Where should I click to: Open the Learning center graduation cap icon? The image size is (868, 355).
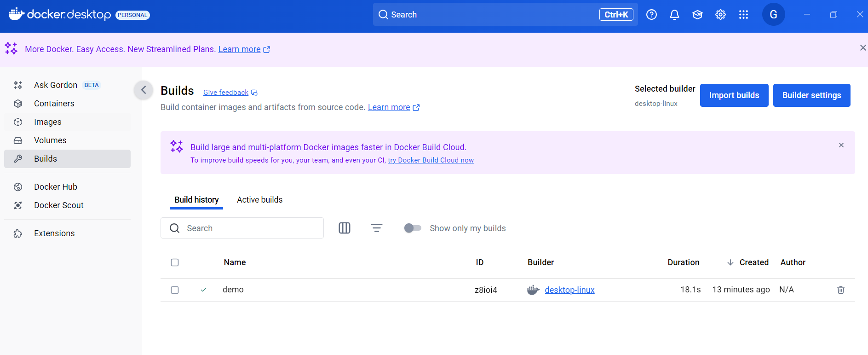tap(697, 15)
